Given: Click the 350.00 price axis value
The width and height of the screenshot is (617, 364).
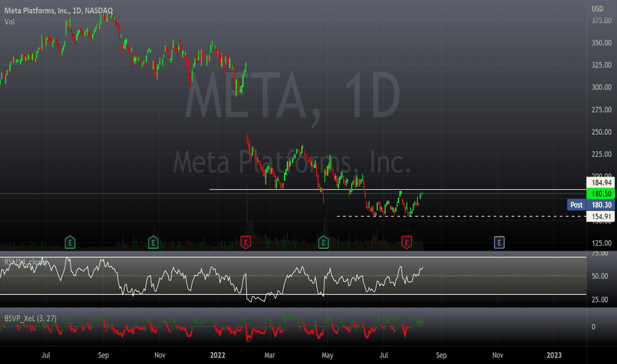Looking at the screenshot, I should click(602, 42).
